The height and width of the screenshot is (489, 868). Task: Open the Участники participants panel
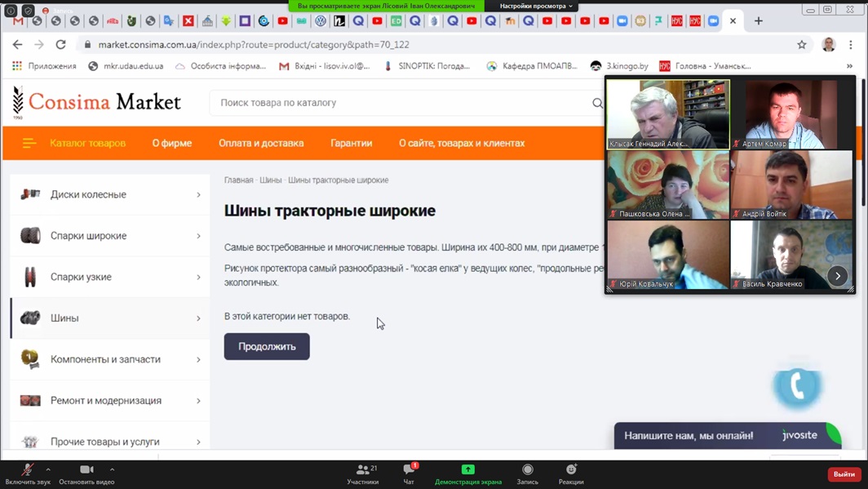click(363, 470)
